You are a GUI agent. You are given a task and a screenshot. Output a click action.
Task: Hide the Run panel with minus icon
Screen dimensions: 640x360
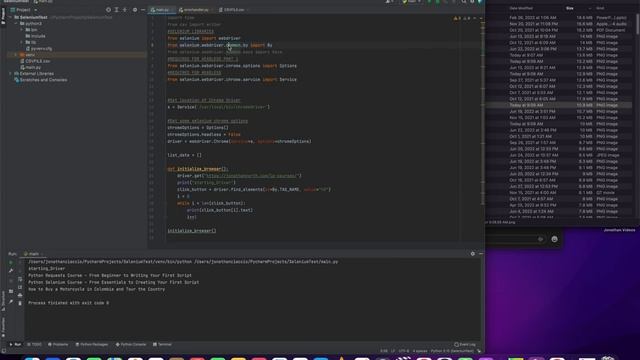(x=480, y=254)
